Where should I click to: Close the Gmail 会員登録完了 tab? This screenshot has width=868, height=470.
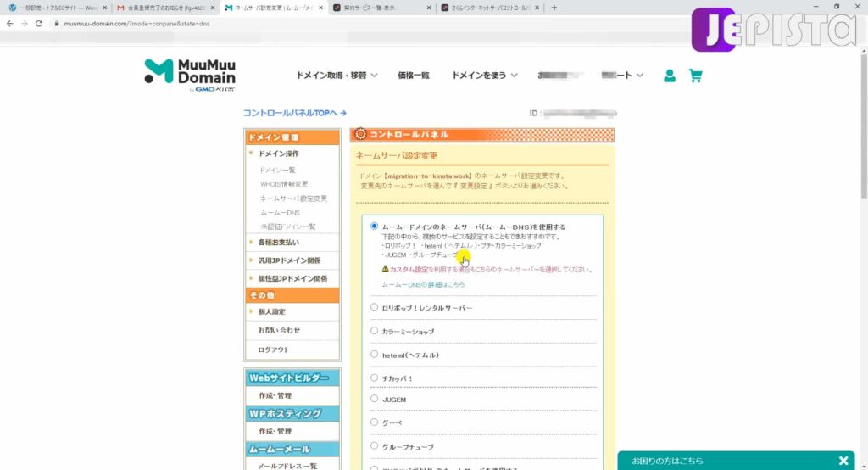(x=213, y=8)
